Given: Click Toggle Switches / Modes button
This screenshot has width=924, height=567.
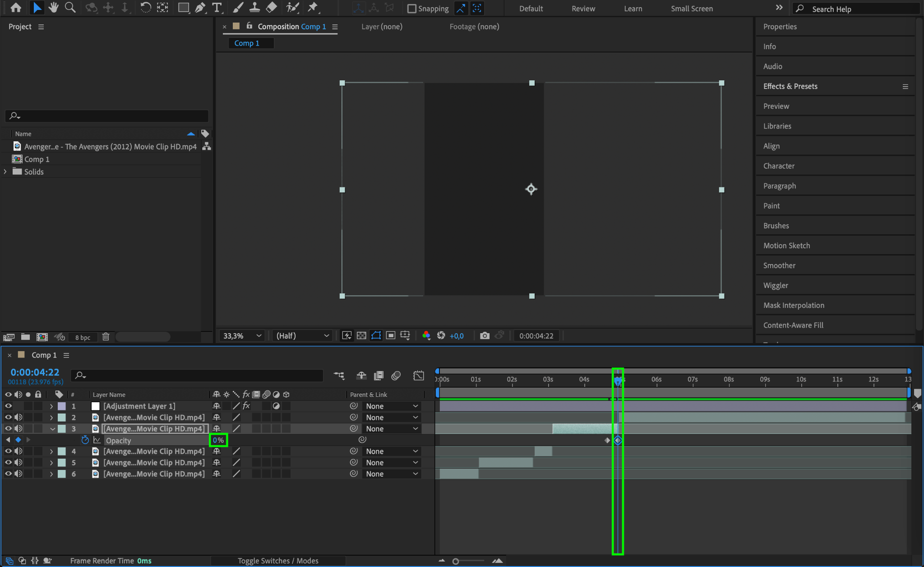Looking at the screenshot, I should pos(278,561).
